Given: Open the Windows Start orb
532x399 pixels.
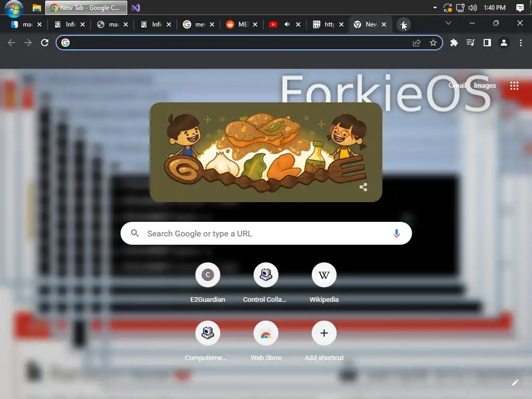Looking at the screenshot, I should [14, 8].
